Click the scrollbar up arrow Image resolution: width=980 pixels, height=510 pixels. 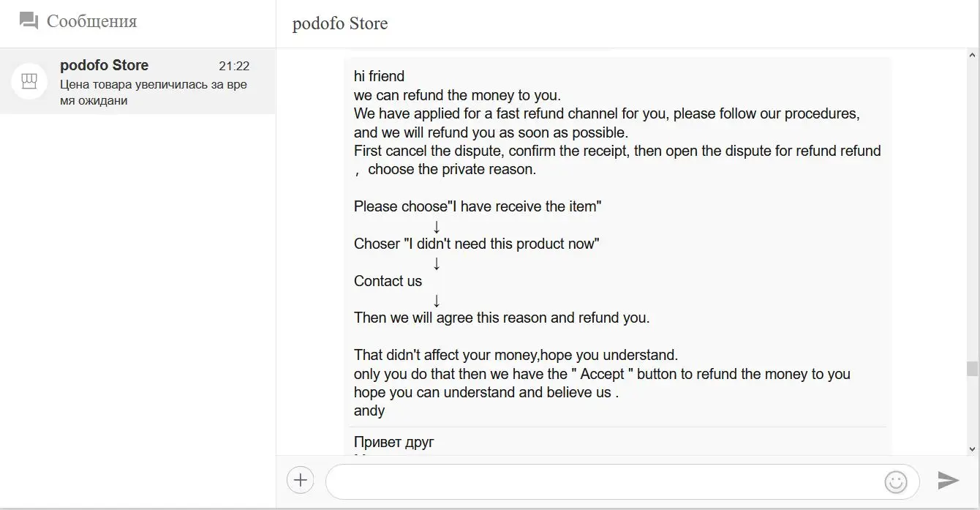pyautogui.click(x=972, y=56)
